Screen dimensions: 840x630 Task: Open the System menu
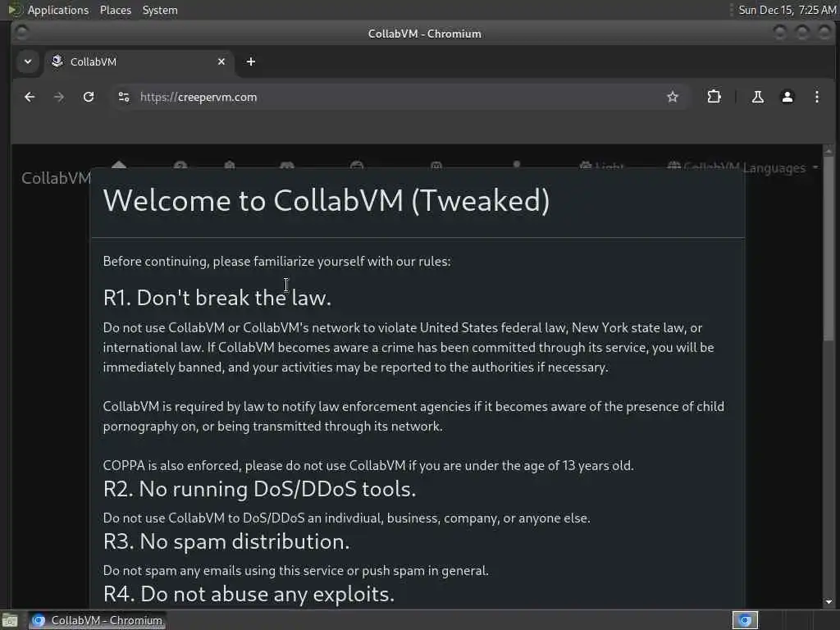click(x=160, y=10)
